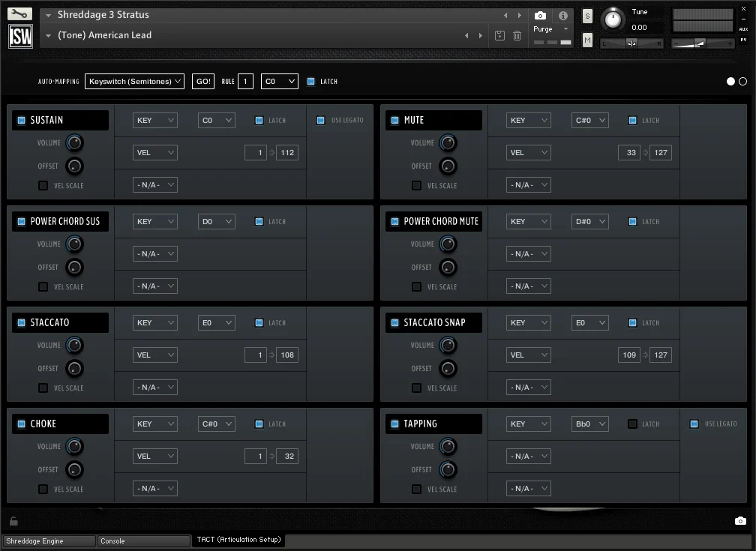Go to the previous instrument arrow
The image size is (756, 551).
(x=505, y=16)
